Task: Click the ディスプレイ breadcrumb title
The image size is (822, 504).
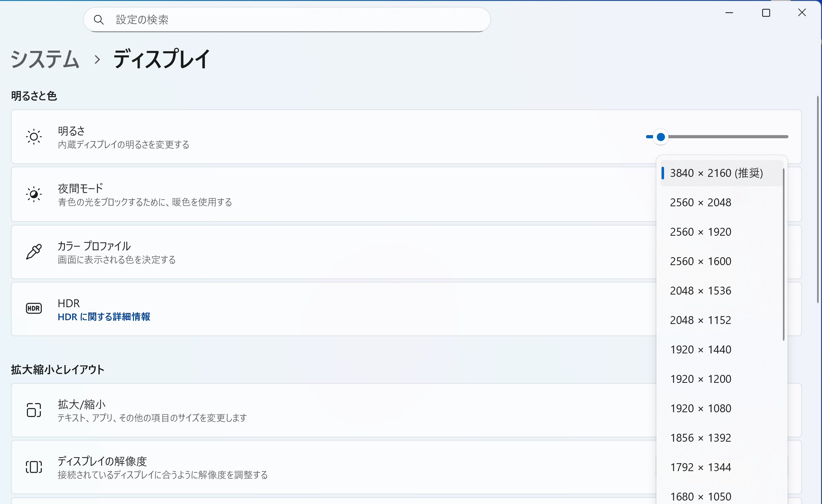Action: tap(161, 59)
